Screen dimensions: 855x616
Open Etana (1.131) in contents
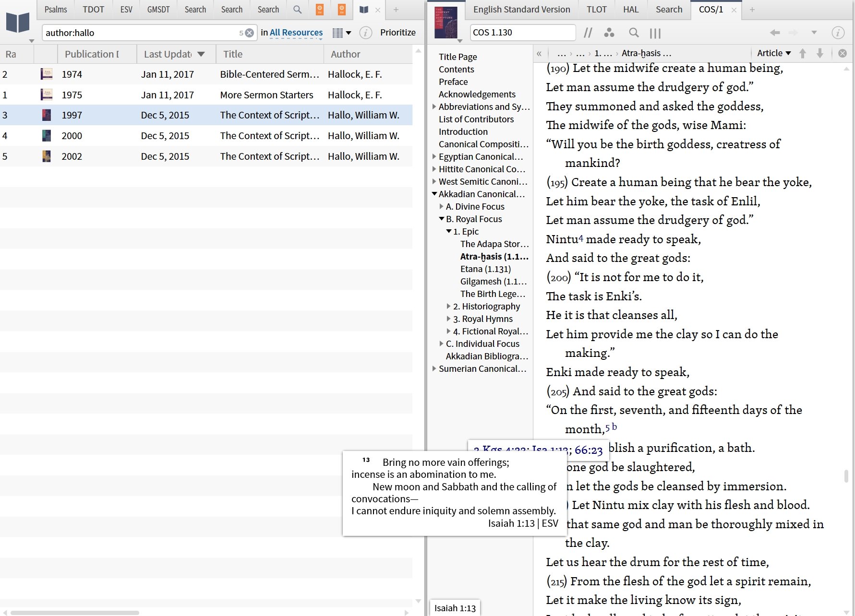[485, 269]
